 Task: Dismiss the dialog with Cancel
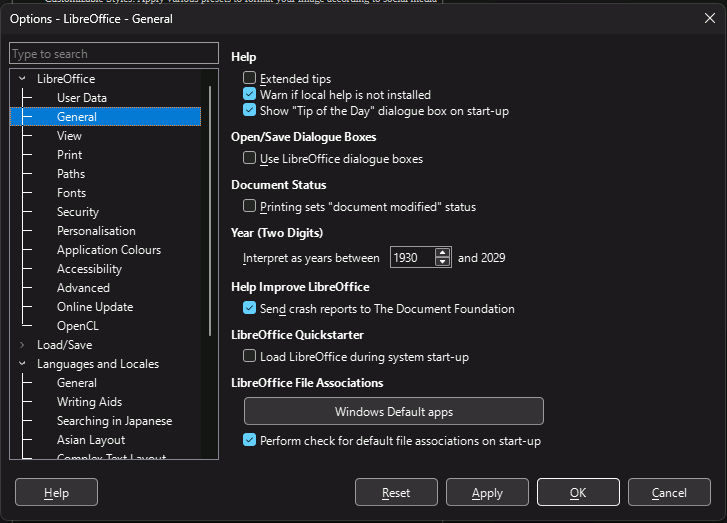click(669, 492)
